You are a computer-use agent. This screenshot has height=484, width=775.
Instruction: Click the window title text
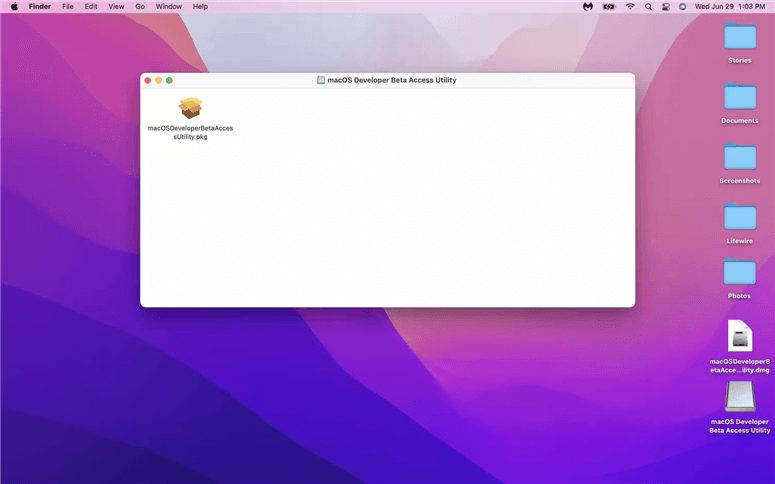391,80
